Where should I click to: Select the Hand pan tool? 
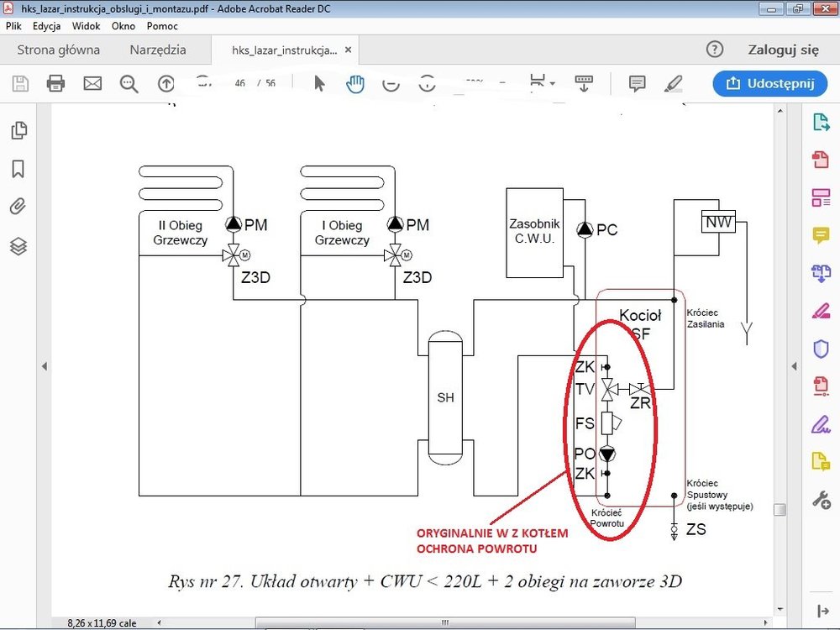click(x=355, y=83)
